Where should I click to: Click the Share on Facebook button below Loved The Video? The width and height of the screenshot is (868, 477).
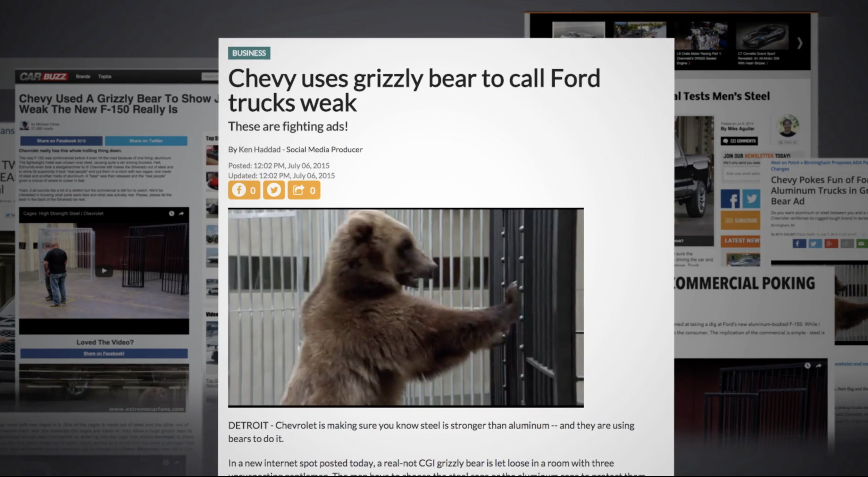[104, 354]
